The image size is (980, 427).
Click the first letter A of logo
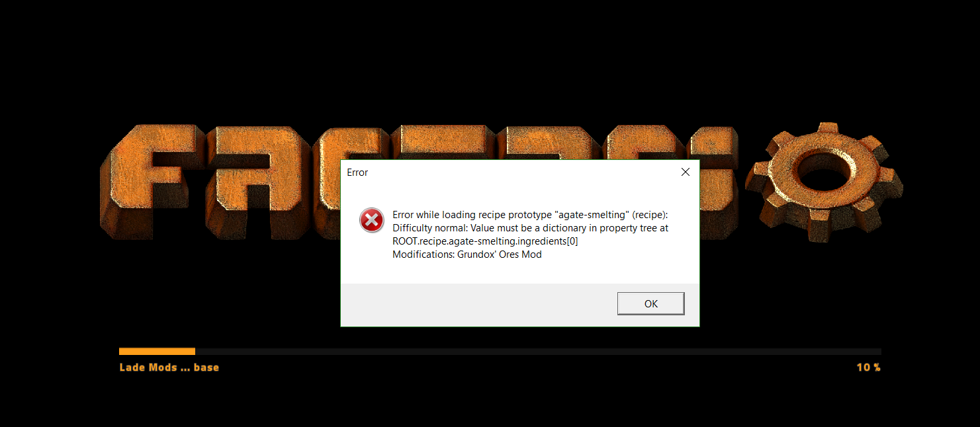(x=257, y=182)
